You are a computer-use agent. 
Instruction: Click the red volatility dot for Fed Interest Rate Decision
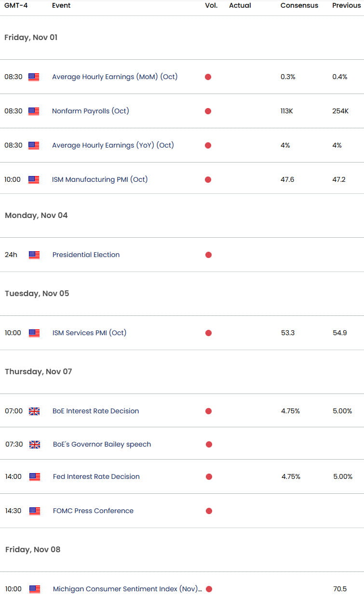(x=209, y=476)
